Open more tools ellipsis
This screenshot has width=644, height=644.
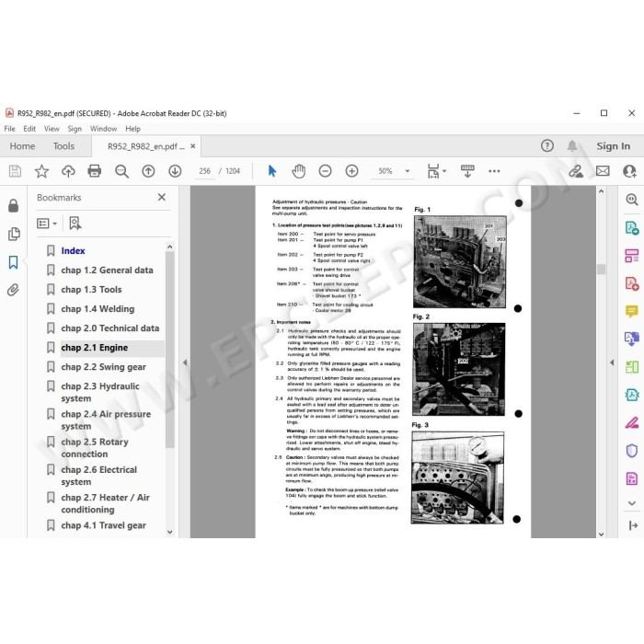click(494, 171)
